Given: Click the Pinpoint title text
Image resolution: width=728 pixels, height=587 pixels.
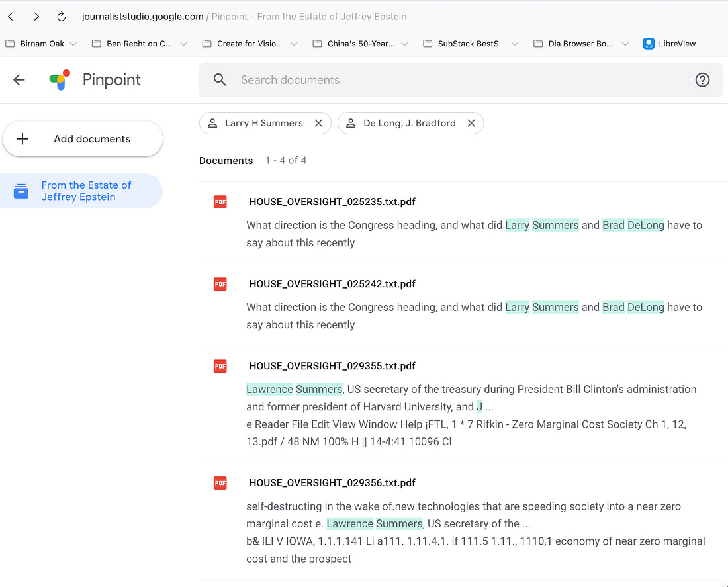Looking at the screenshot, I should [111, 80].
